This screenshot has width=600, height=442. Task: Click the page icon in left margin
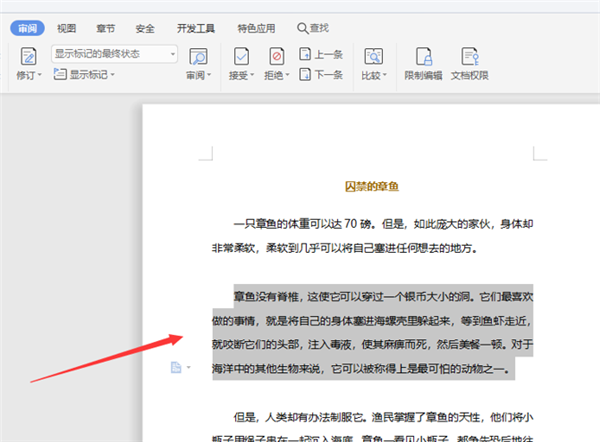point(175,368)
